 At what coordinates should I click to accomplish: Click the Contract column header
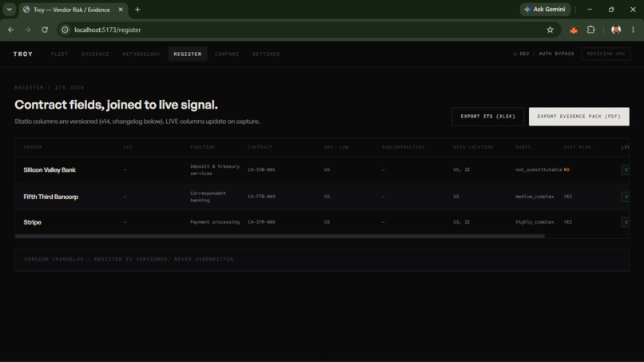pyautogui.click(x=260, y=147)
